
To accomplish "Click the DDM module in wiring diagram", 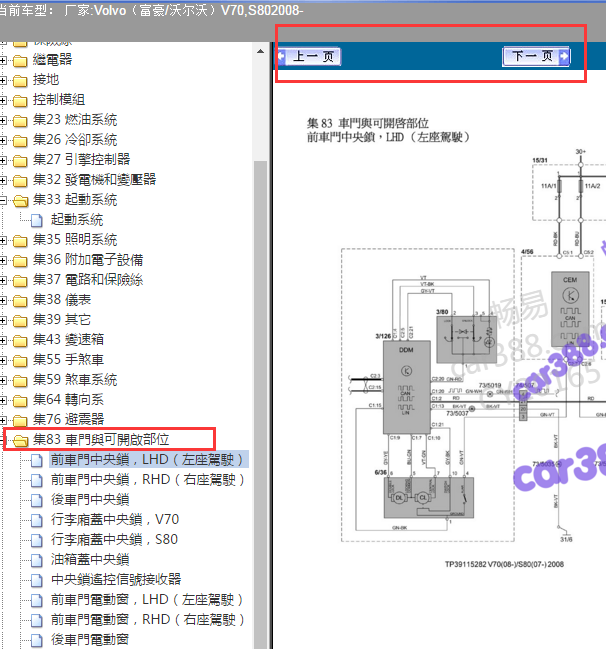I will click(x=406, y=387).
